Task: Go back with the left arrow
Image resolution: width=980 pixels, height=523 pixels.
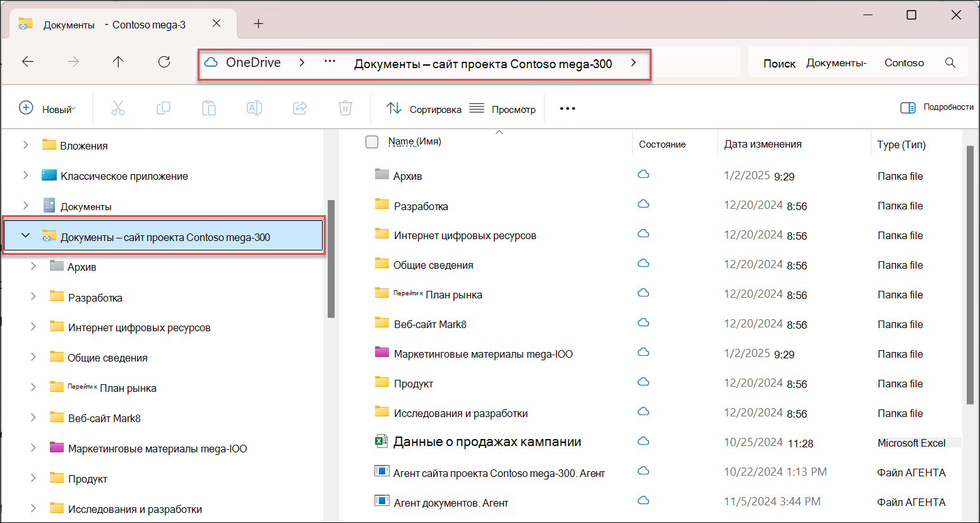Action: click(28, 62)
